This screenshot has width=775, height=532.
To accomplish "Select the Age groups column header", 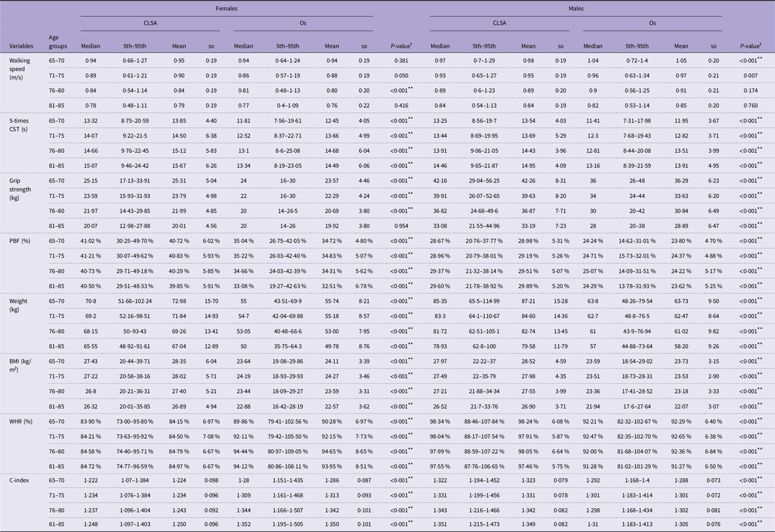I will click(x=58, y=42).
